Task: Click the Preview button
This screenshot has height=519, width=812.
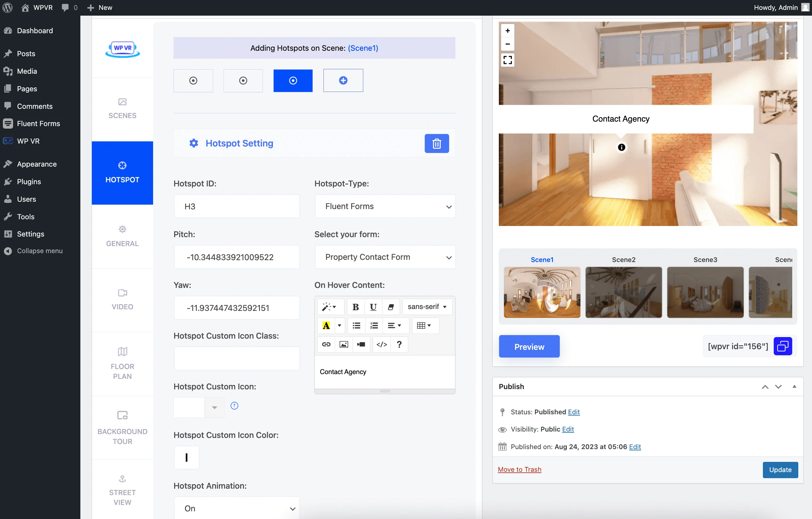Action: click(529, 347)
